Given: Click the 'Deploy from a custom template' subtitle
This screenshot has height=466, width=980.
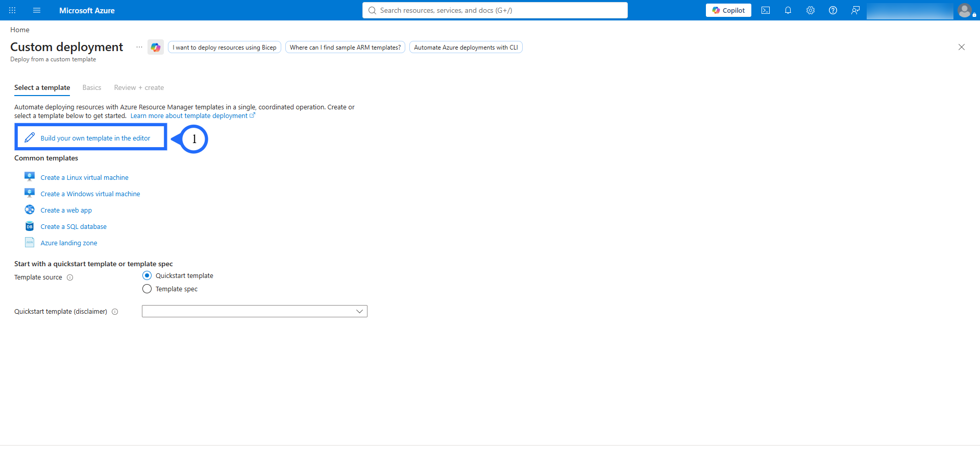Looking at the screenshot, I should coord(53,59).
